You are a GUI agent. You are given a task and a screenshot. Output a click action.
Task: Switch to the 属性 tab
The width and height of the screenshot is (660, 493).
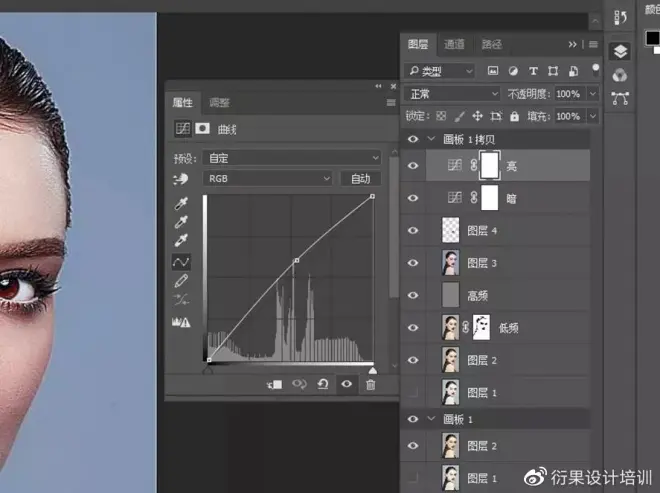click(182, 102)
